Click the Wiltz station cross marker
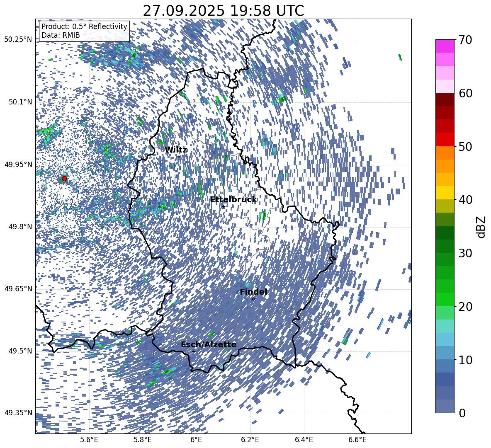The width and height of the screenshot is (491, 448). click(178, 157)
